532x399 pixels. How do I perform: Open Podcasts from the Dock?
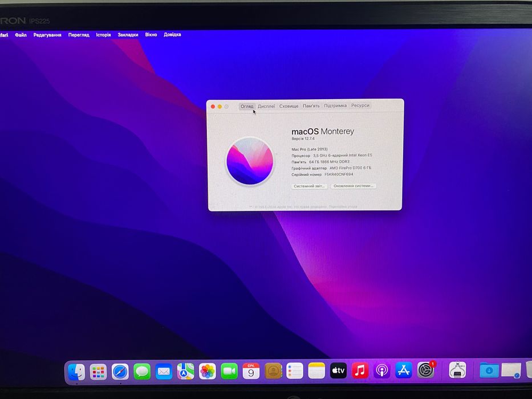(381, 370)
